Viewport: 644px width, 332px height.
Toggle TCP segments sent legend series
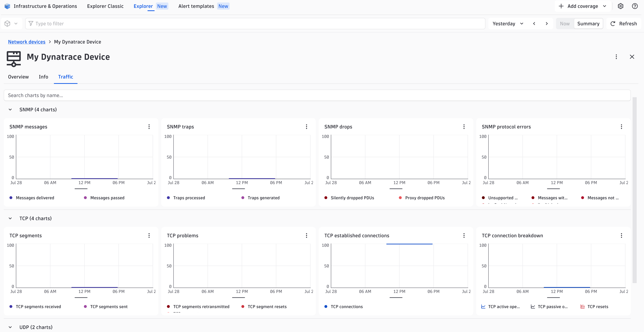(x=106, y=306)
